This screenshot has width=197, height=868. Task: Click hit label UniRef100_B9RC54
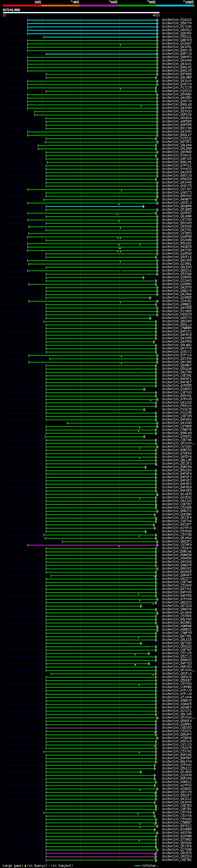177,467
